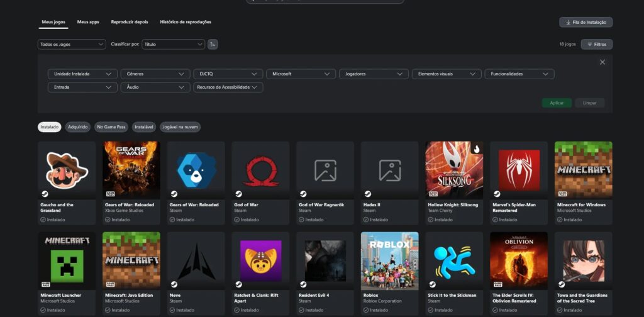Viewport: 644px width, 317px height.
Task: Close the filters panel with the X
Action: (602, 62)
